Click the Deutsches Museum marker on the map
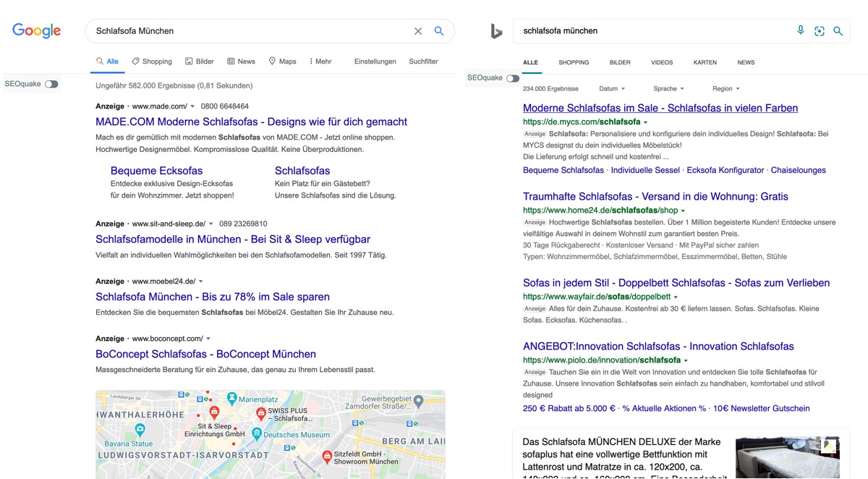 257,433
